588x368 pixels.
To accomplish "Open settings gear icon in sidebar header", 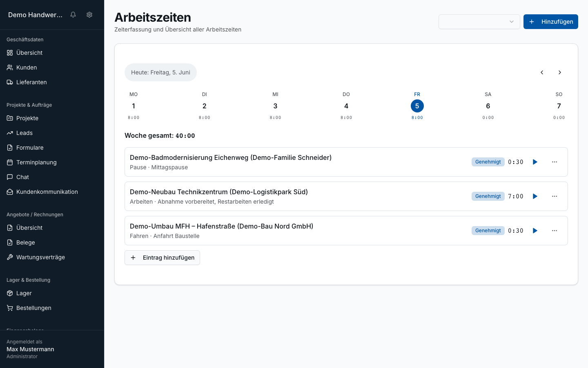I will click(x=89, y=15).
